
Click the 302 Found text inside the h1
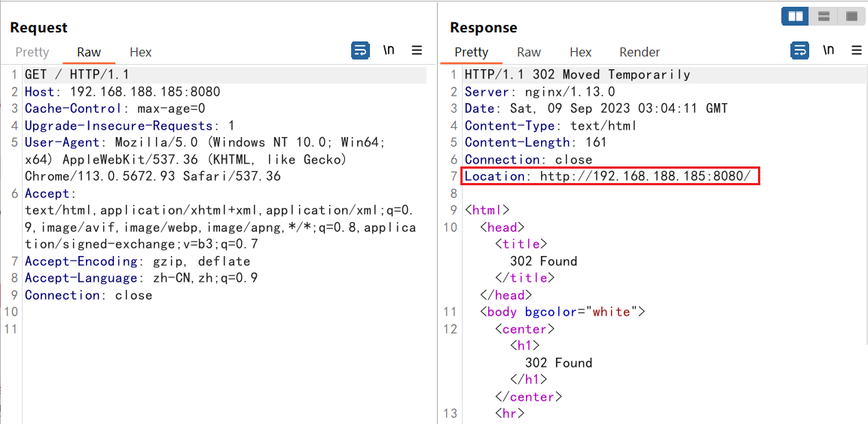coord(558,363)
